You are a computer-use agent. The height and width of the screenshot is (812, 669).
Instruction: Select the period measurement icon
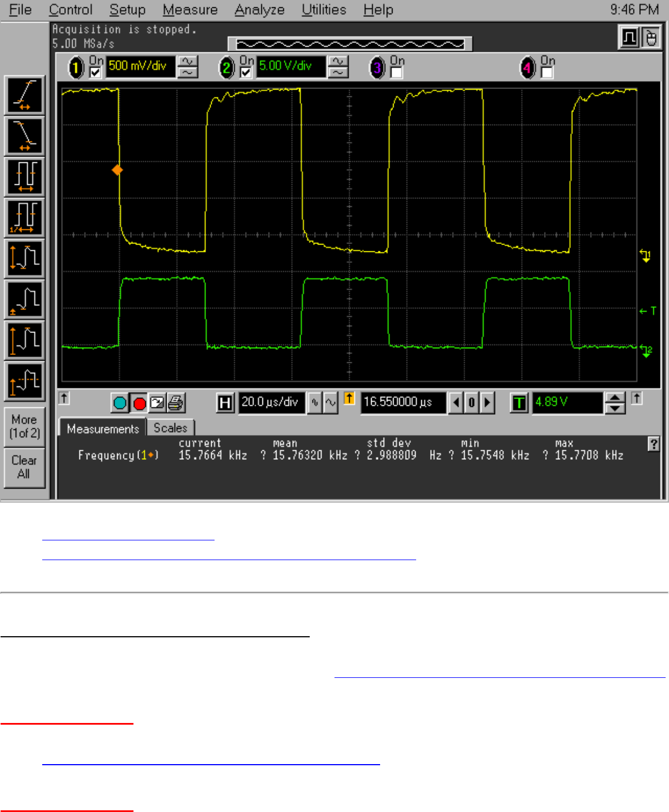pyautogui.click(x=25, y=176)
